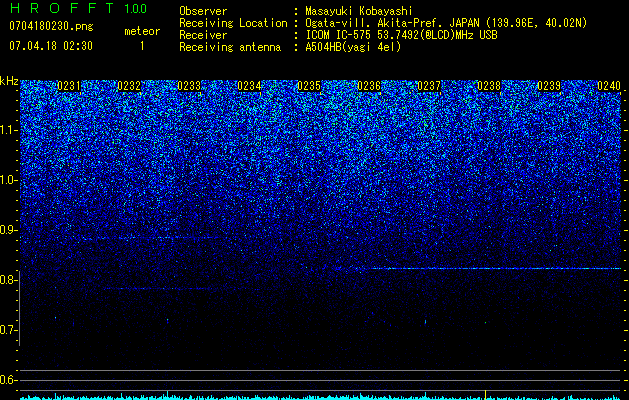Click the 0234 time marker
629x400 pixels.
249,86
